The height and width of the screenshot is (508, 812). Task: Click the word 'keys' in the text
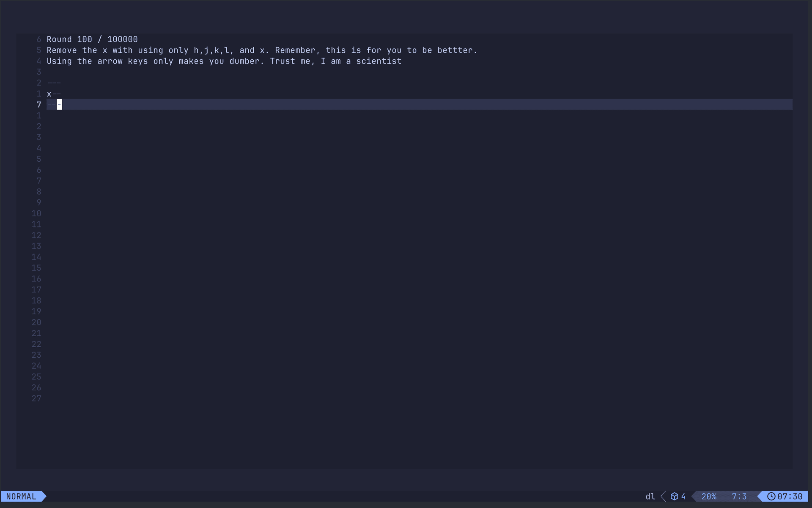pos(138,61)
